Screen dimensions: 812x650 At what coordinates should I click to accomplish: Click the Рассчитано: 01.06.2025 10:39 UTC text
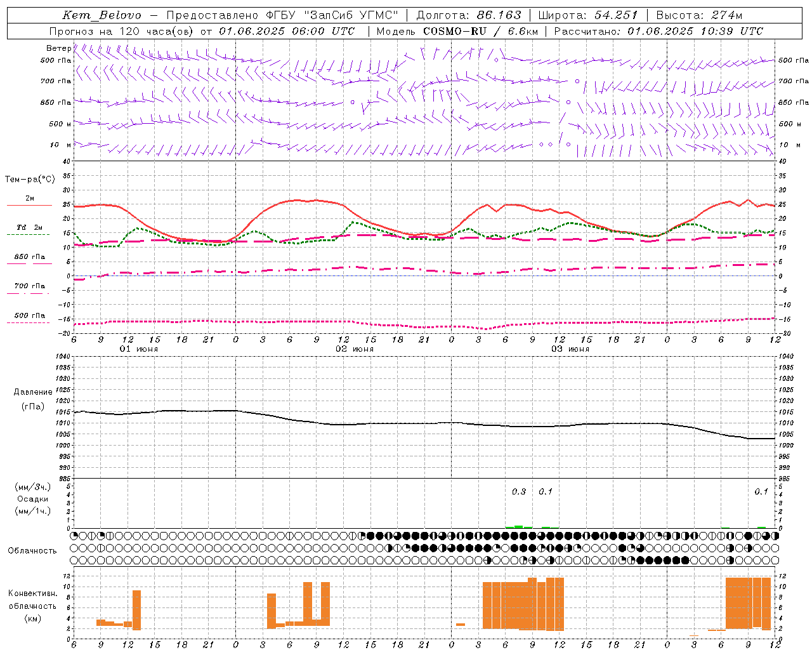tap(658, 30)
